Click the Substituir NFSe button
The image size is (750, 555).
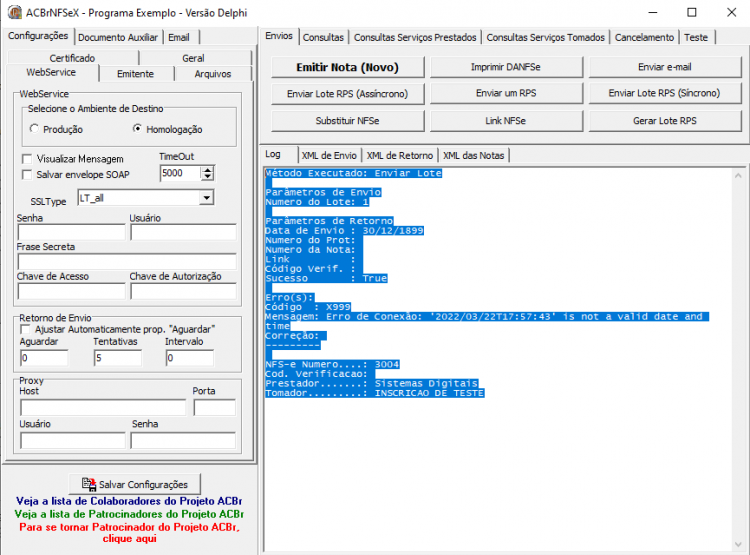[348, 121]
